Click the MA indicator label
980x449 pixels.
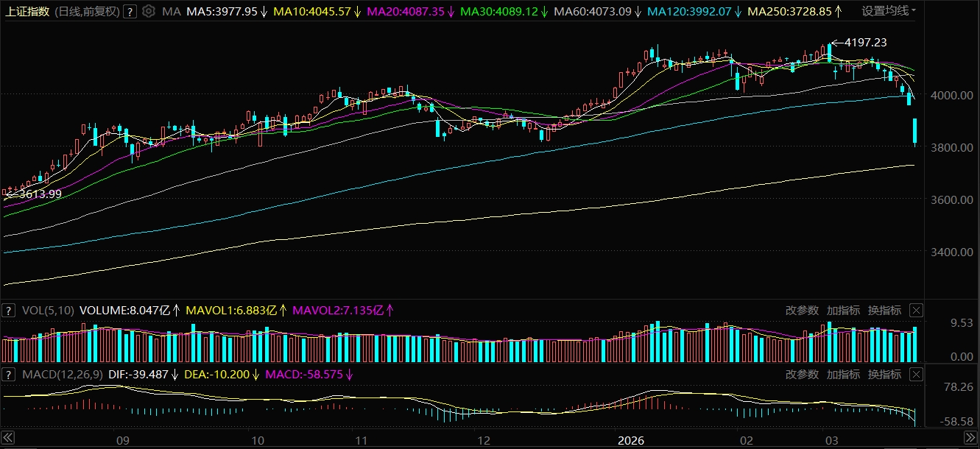(x=171, y=12)
